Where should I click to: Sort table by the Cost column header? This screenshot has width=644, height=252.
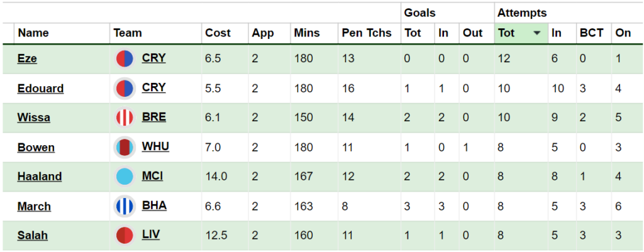tap(218, 33)
